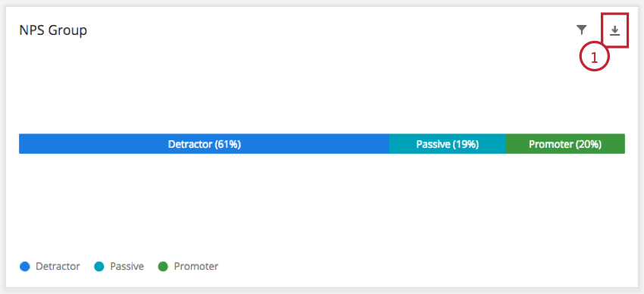Screen dimensions: 644x294
Task: Toggle the Detractor legend blue dot
Action: pos(25,267)
